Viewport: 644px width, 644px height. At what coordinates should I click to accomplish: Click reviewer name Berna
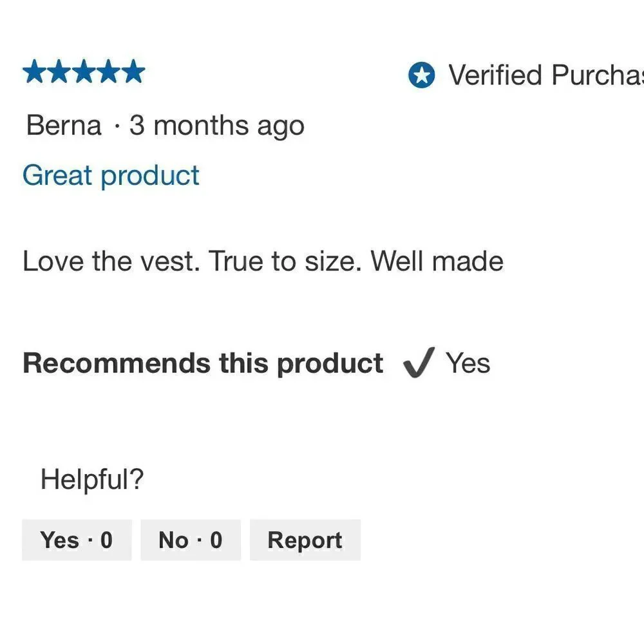click(64, 125)
